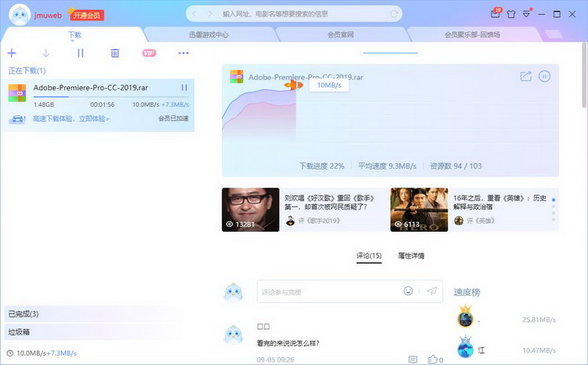Reply using the comment bubble icon
The height and width of the screenshot is (365, 588).
pos(413,360)
